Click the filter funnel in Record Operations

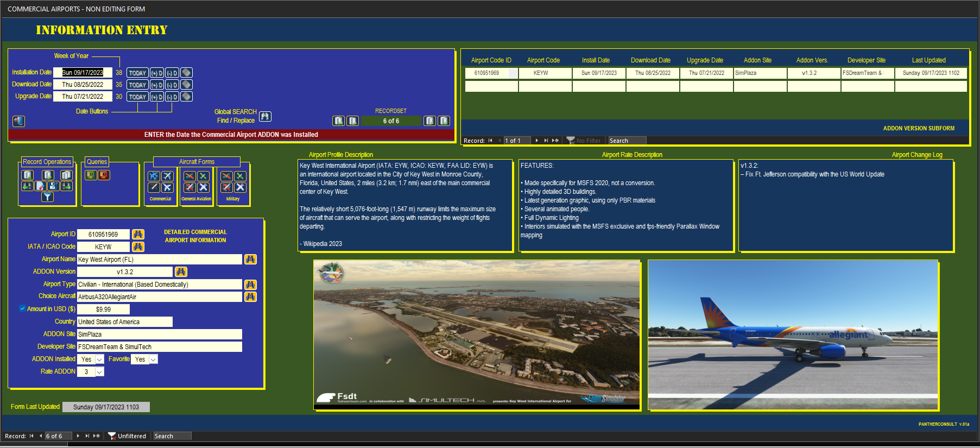tap(48, 197)
